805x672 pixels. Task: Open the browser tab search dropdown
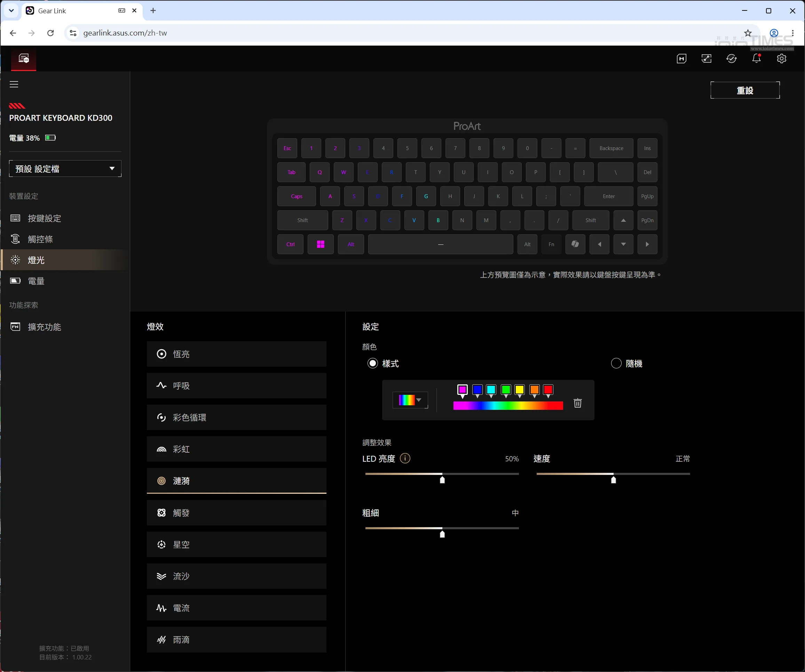(x=11, y=11)
